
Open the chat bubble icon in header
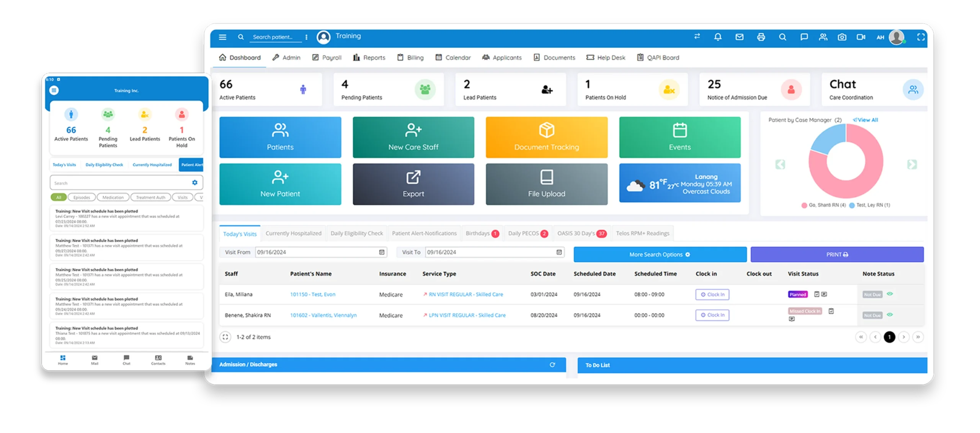pos(804,37)
